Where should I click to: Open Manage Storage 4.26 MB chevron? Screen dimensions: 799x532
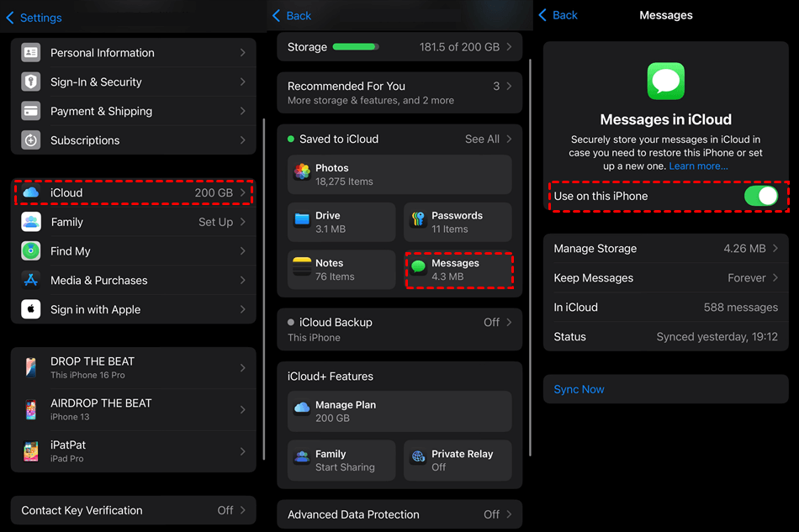pyautogui.click(x=775, y=249)
